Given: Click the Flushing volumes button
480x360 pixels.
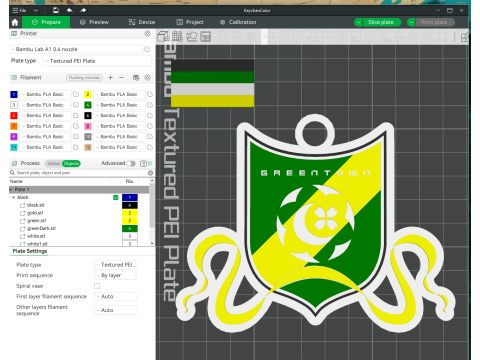Looking at the screenshot, I should pos(84,78).
